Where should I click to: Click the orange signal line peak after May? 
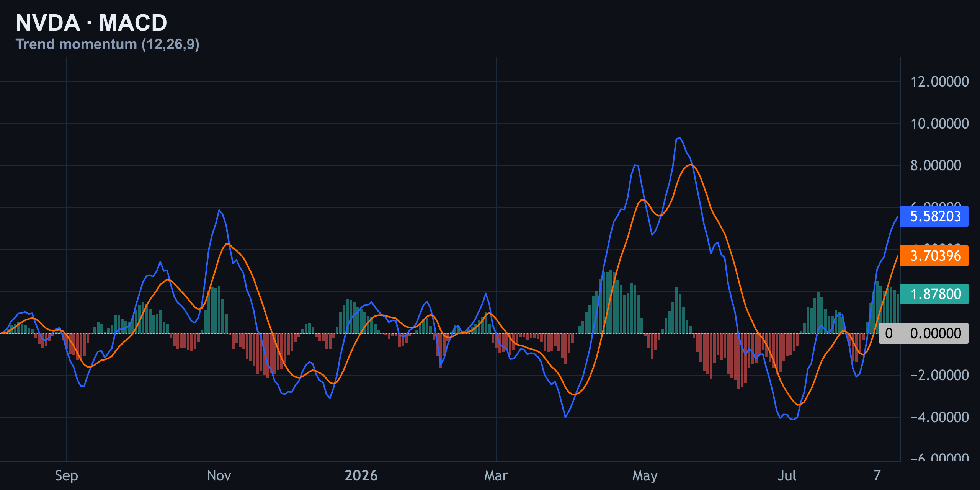pyautogui.click(x=690, y=165)
